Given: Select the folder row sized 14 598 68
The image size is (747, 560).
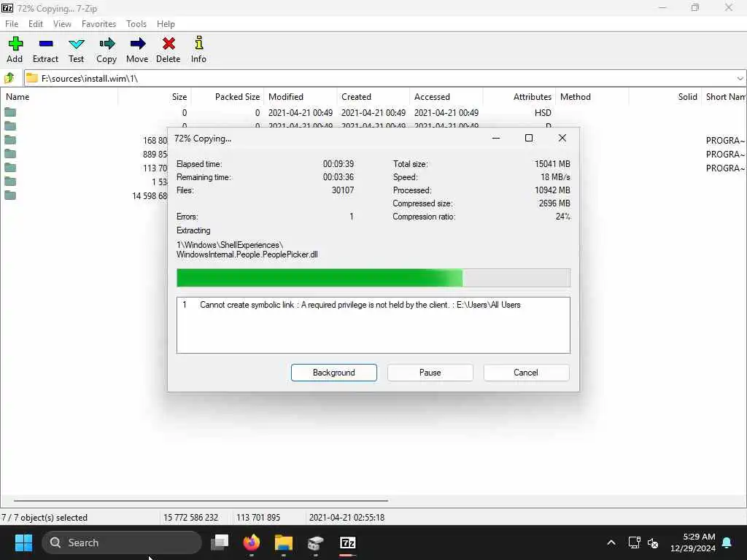Looking at the screenshot, I should tap(84, 195).
